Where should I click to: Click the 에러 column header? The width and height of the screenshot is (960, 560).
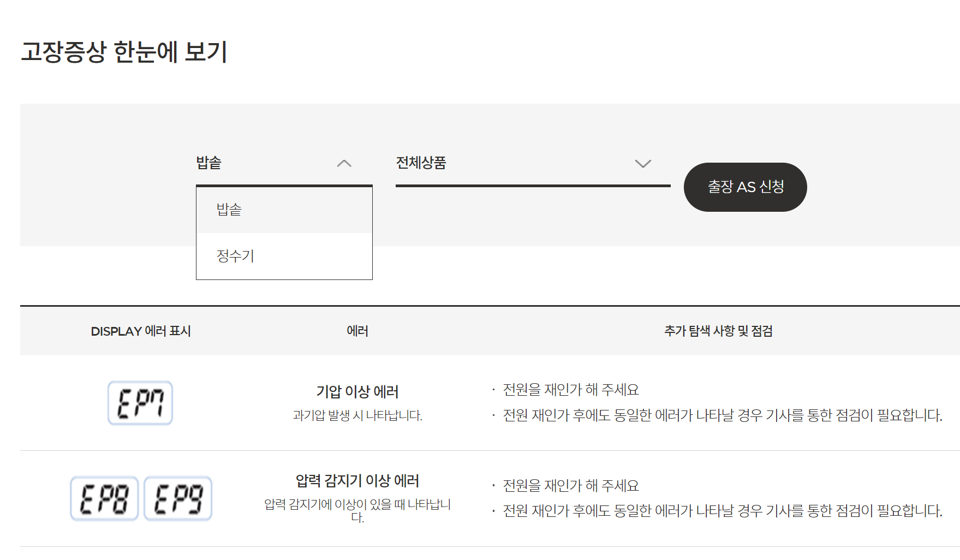coord(357,331)
